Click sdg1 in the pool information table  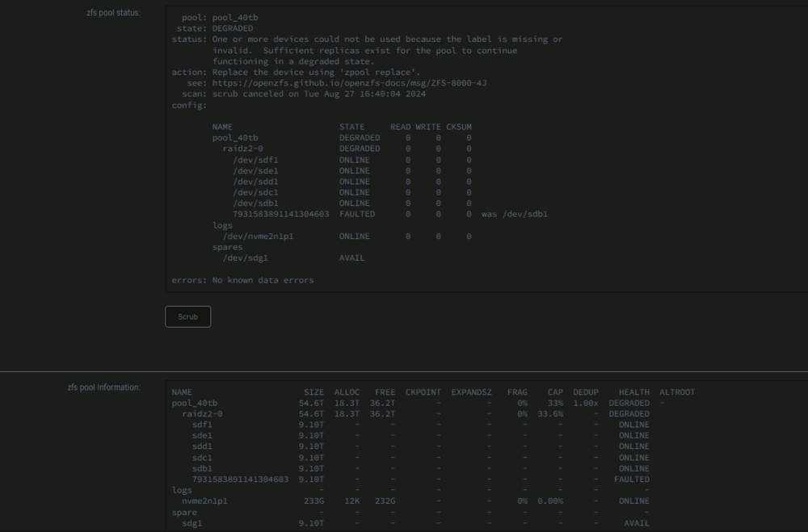pyautogui.click(x=191, y=523)
